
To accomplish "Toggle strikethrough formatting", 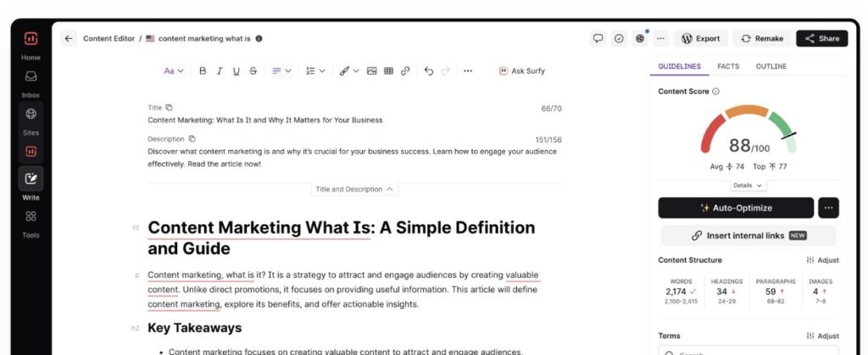I will click(x=253, y=71).
